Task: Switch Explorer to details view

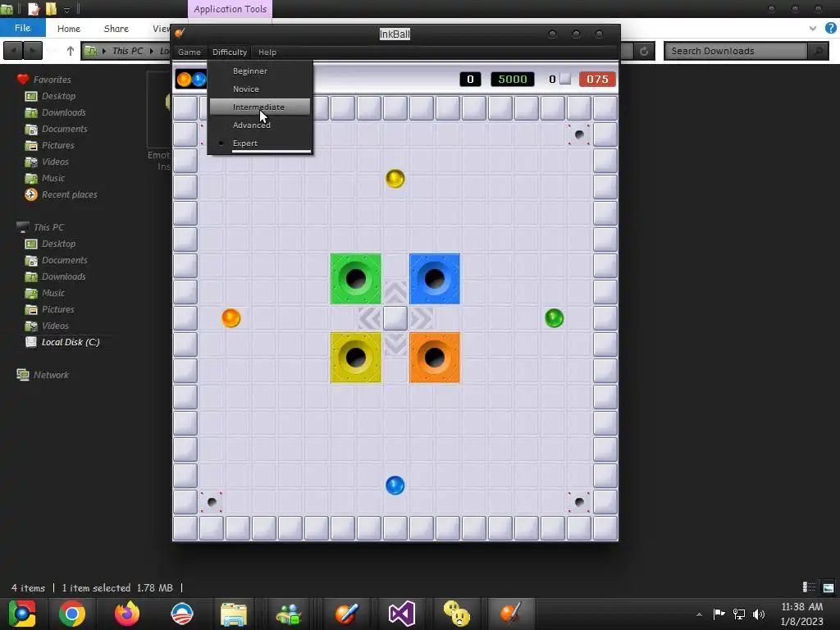Action: [x=809, y=587]
